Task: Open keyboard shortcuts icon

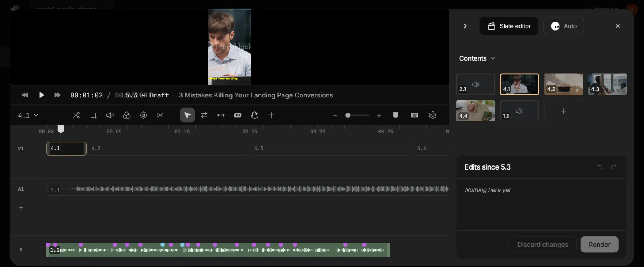Action: click(414, 115)
